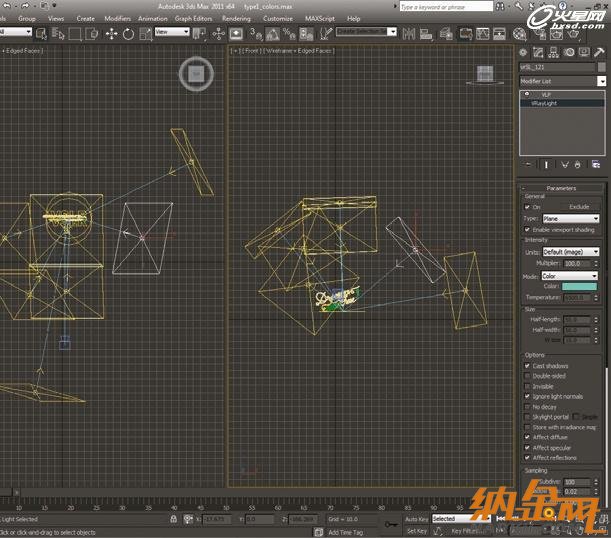Open the MAXScript menu
611x538 pixels.
pyautogui.click(x=320, y=18)
